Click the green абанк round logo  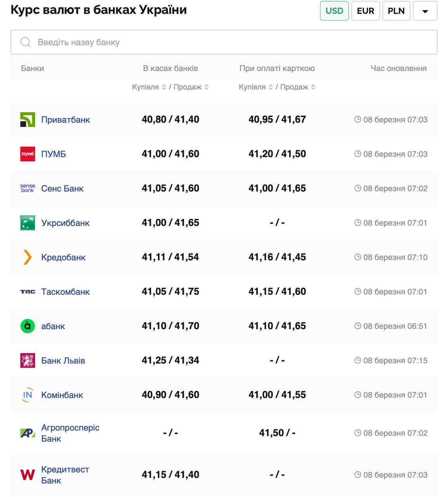pos(28,326)
